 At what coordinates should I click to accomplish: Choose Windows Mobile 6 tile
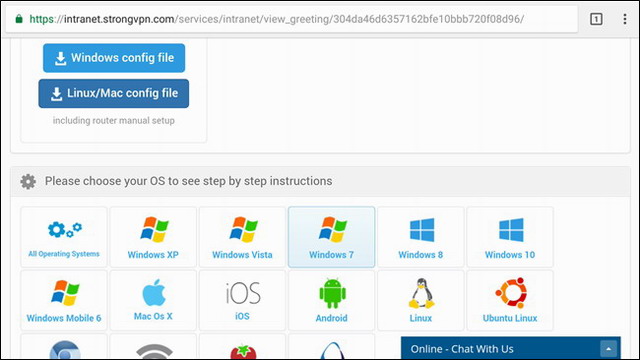click(64, 300)
